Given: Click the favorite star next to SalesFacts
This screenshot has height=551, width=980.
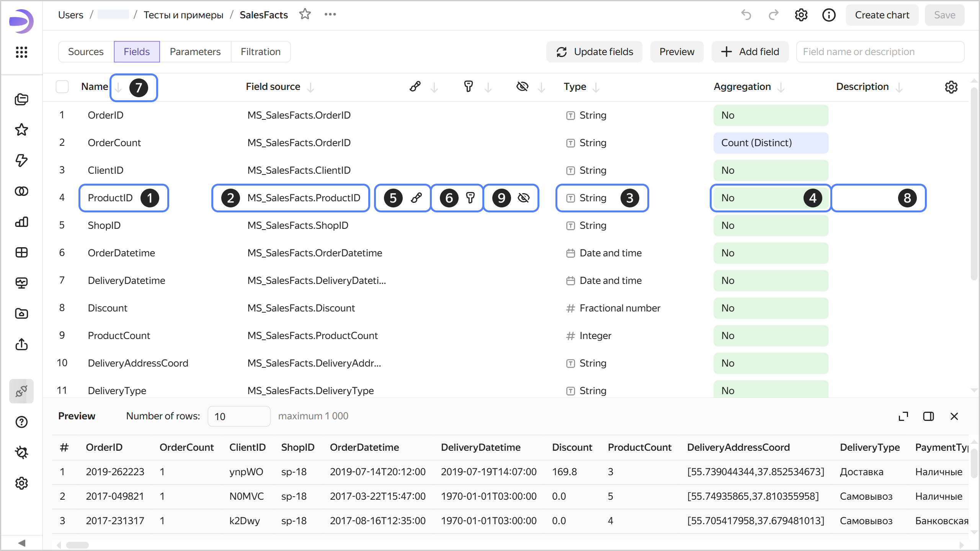Looking at the screenshot, I should click(305, 15).
